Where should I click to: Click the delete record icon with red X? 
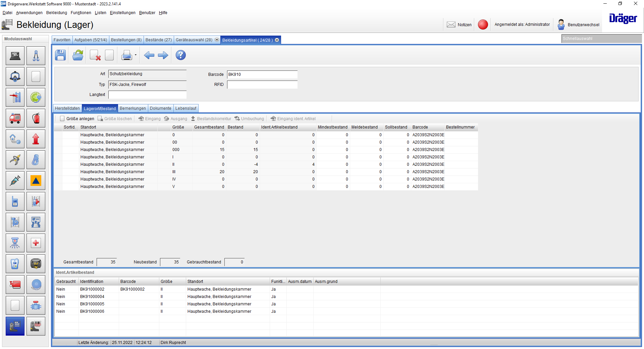pyautogui.click(x=95, y=55)
